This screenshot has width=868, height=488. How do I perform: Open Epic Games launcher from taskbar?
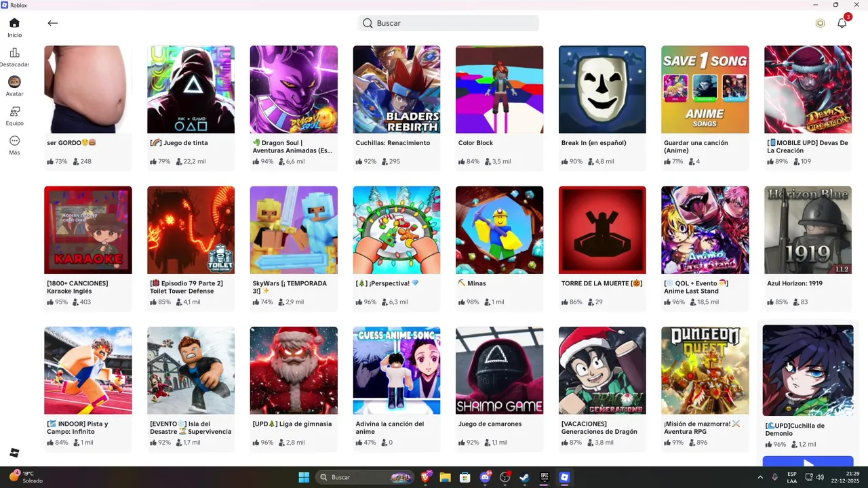click(545, 477)
